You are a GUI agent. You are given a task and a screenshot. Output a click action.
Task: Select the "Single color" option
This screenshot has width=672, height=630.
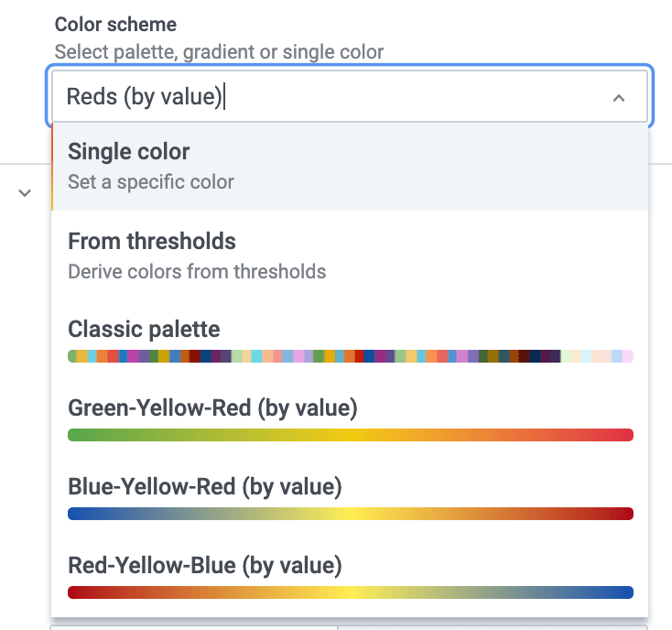coord(129,151)
